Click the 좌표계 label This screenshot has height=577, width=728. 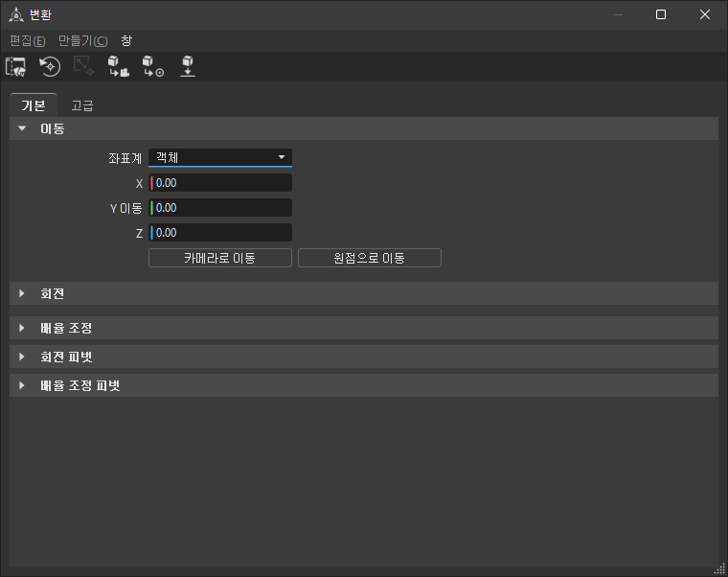[x=125, y=158]
